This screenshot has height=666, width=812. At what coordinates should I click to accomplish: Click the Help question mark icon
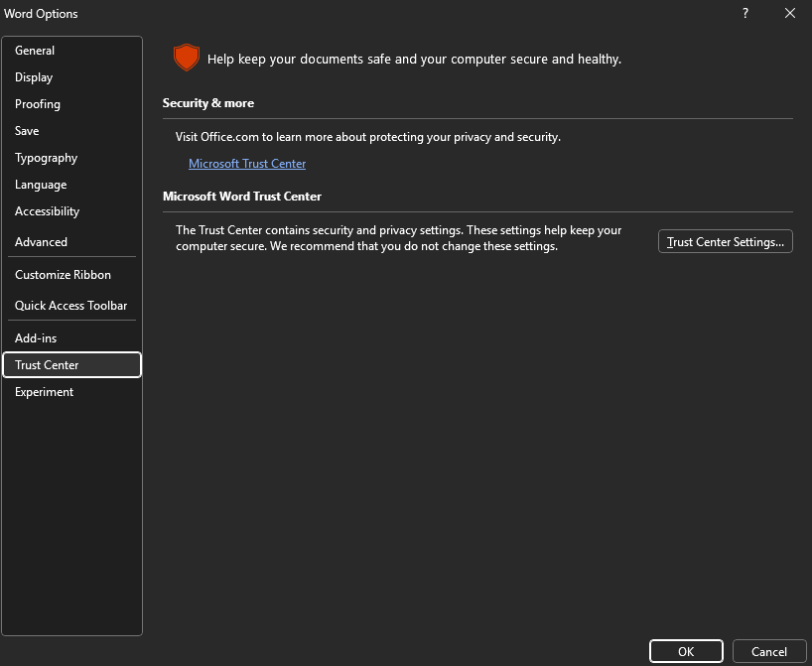745,14
